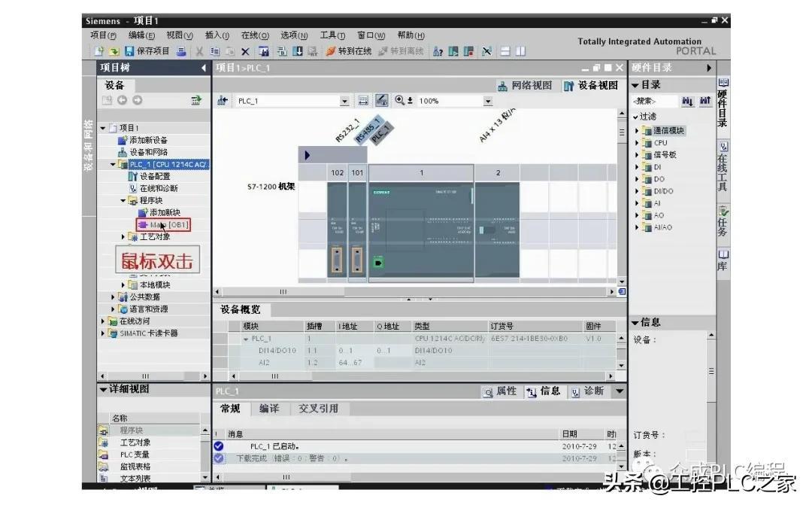Click the show module labels icon
The height and width of the screenshot is (508, 812).
click(382, 101)
